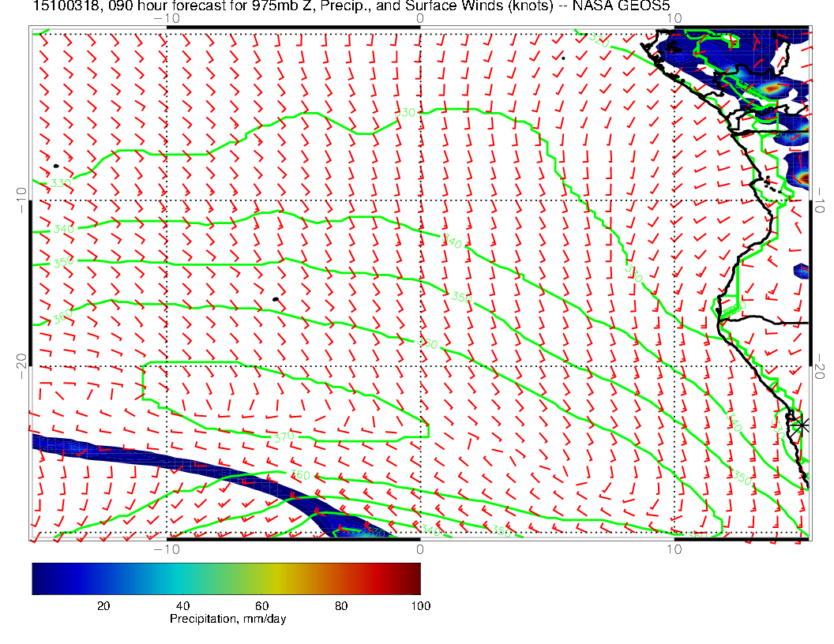Select the 'Precipitation, mm/day' colorbar label
The height and width of the screenshot is (644, 834).
[x=227, y=620]
